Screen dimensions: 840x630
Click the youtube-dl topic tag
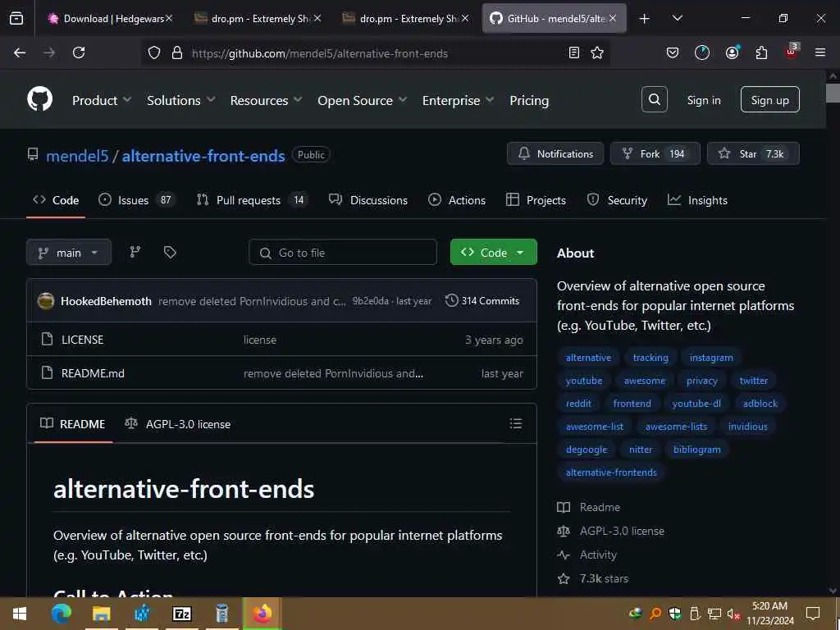pos(696,404)
